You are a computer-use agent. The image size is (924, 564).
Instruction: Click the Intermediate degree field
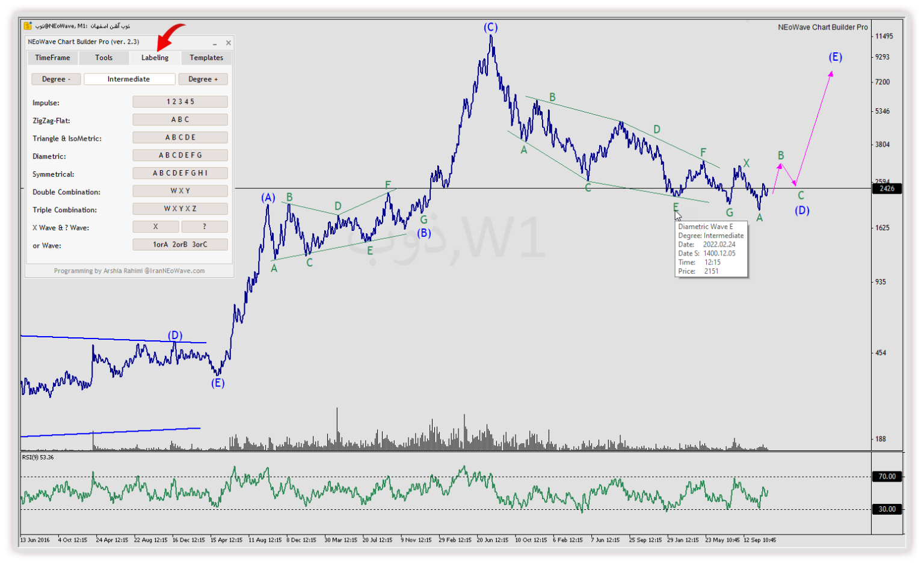click(x=129, y=79)
